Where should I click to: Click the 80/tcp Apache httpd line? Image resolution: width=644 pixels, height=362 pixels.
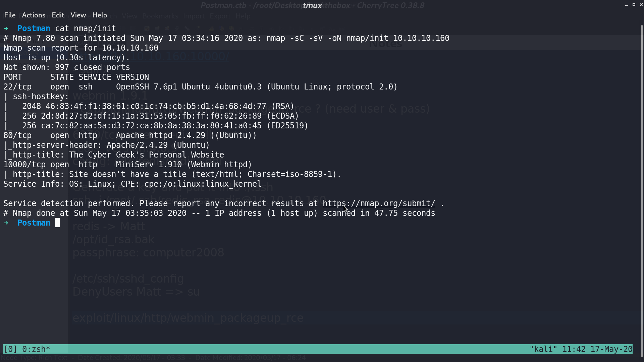tap(130, 135)
